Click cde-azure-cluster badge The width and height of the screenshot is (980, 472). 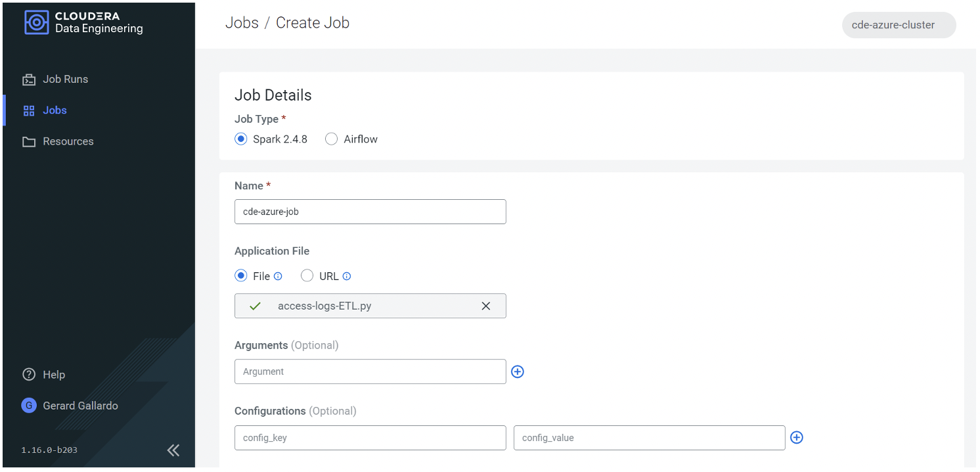[x=899, y=25]
